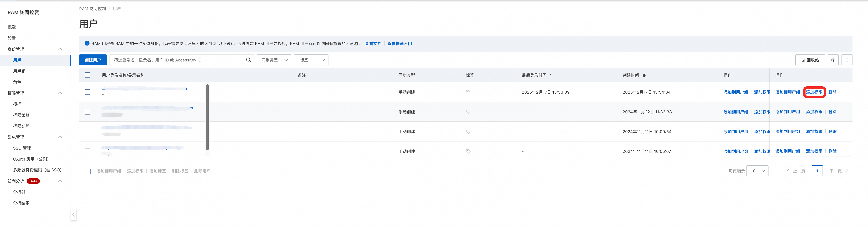Open the 标签 filter dropdown

coord(311,60)
